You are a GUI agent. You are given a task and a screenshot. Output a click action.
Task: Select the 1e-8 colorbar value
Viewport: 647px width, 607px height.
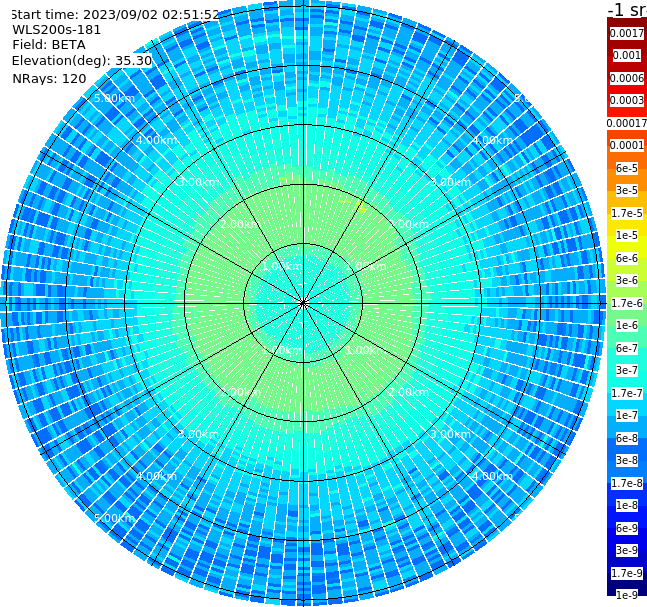click(627, 505)
